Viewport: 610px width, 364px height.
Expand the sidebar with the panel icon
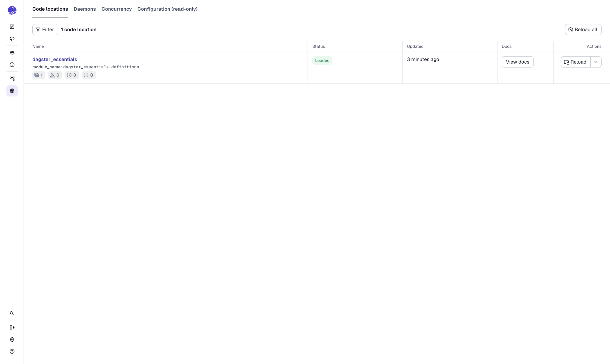coord(12,327)
